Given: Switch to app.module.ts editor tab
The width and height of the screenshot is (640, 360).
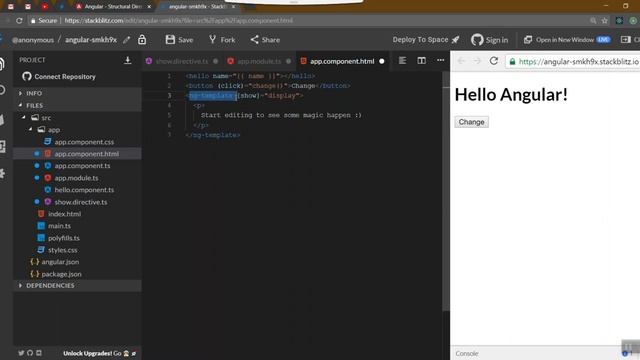Looking at the screenshot, I should pyautogui.click(x=259, y=61).
